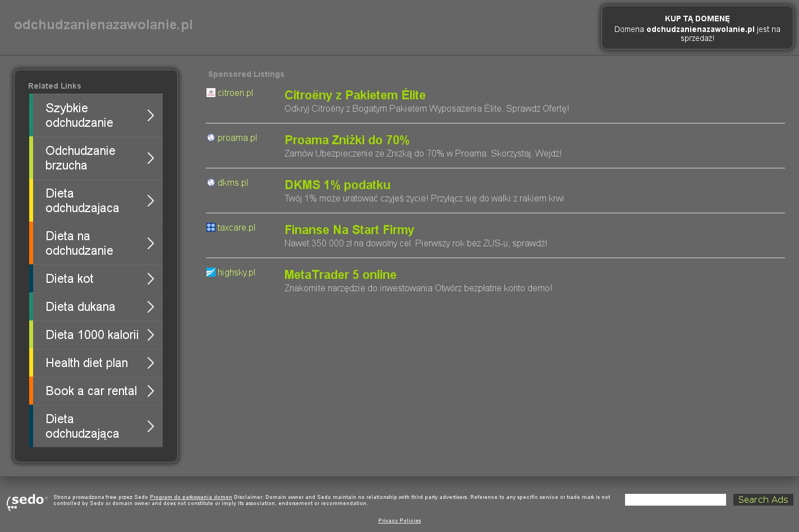The height and width of the screenshot is (532, 799).
Task: Visit the proama.pl domain link
Action: 237,137
